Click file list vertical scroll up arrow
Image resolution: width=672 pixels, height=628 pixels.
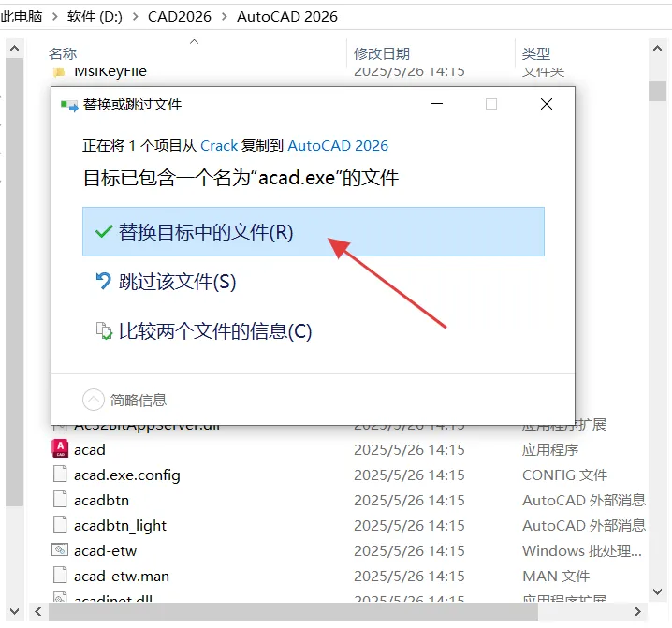(x=657, y=48)
